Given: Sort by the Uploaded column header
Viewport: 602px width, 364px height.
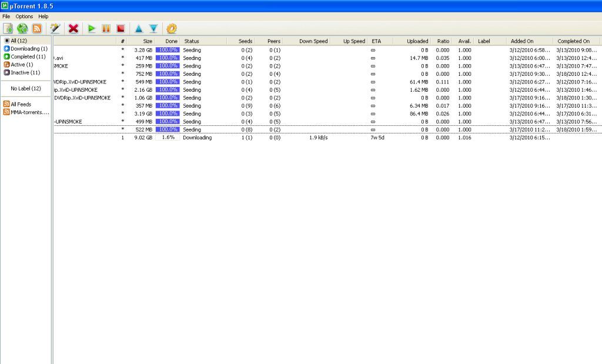Looking at the screenshot, I should (x=411, y=41).
